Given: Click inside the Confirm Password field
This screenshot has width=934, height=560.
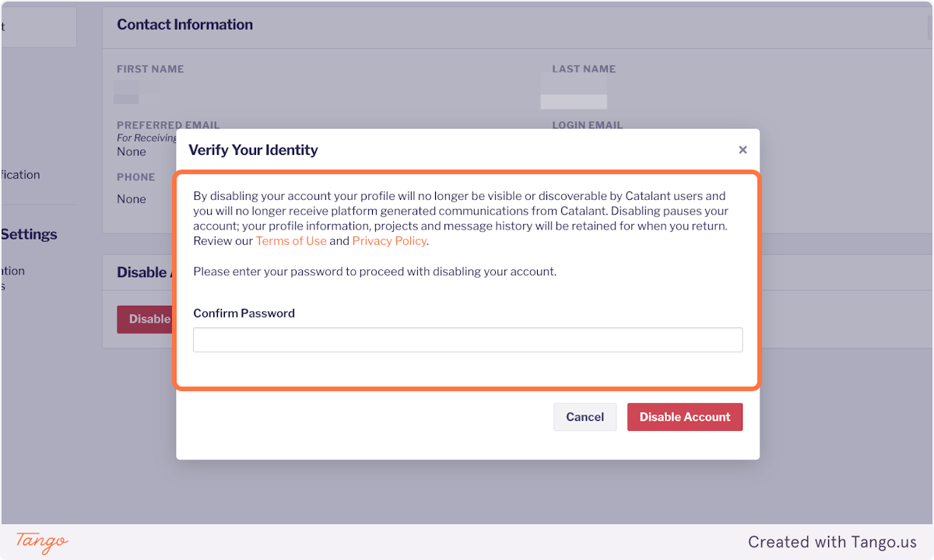Looking at the screenshot, I should pos(467,340).
